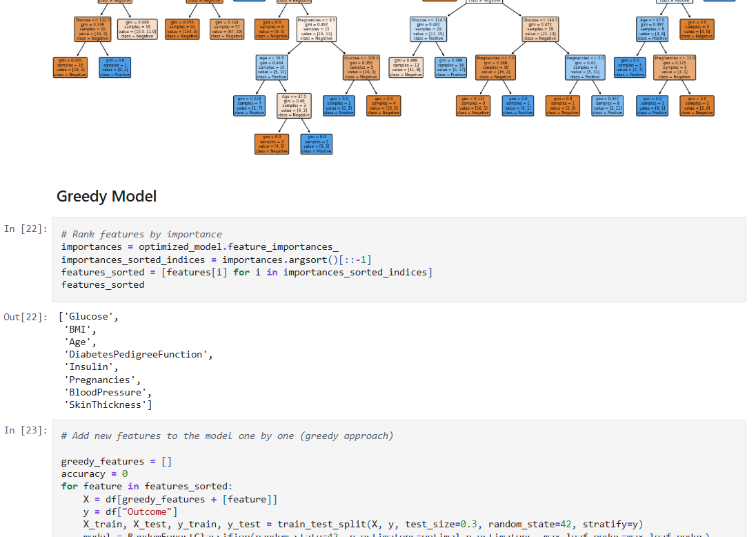This screenshot has height=537, width=756.
Task: Click the 'Rank features by importance' comment line
Action: [x=141, y=234]
